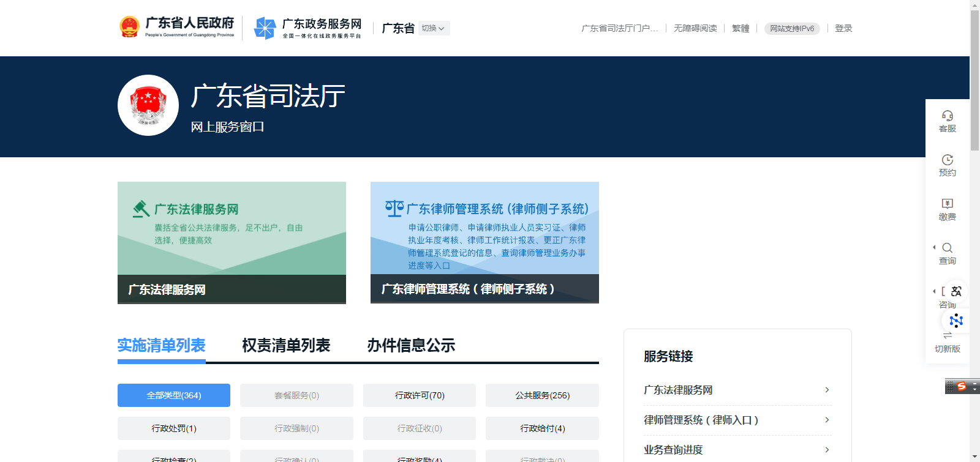
Task: Click the blue network floating assistant icon
Action: click(x=956, y=320)
